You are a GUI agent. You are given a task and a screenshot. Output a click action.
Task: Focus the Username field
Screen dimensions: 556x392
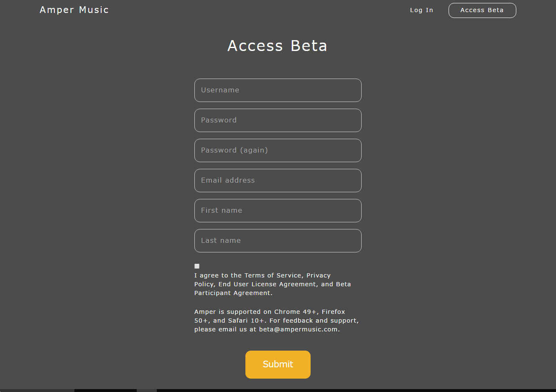[278, 90]
